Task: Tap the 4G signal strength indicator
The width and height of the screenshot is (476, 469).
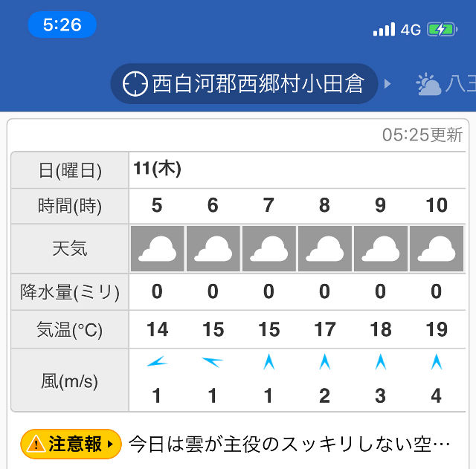Action: [397, 30]
